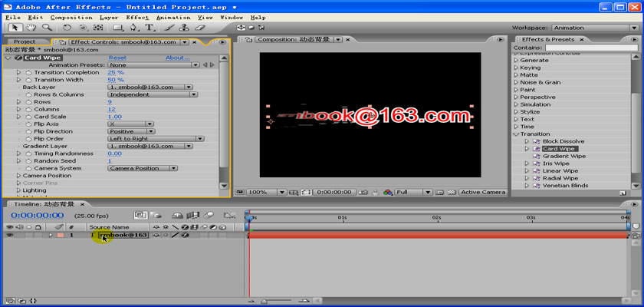Expand the Camera Position group

19,176
